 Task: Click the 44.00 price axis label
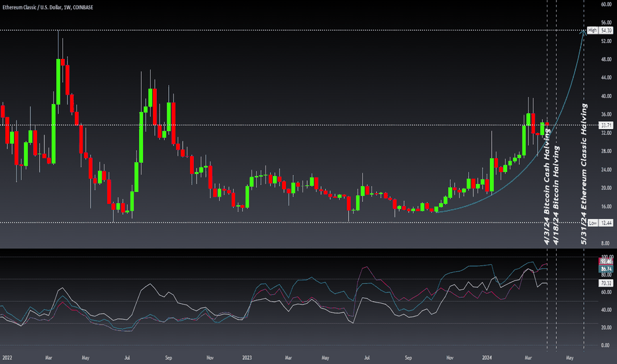tap(606, 77)
